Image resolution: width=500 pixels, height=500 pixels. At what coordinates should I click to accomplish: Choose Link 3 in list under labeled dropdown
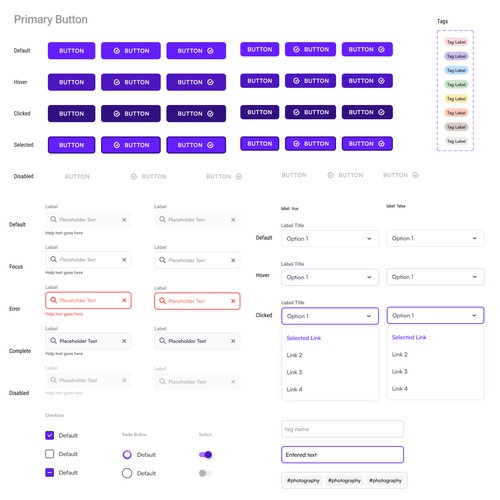click(x=294, y=372)
